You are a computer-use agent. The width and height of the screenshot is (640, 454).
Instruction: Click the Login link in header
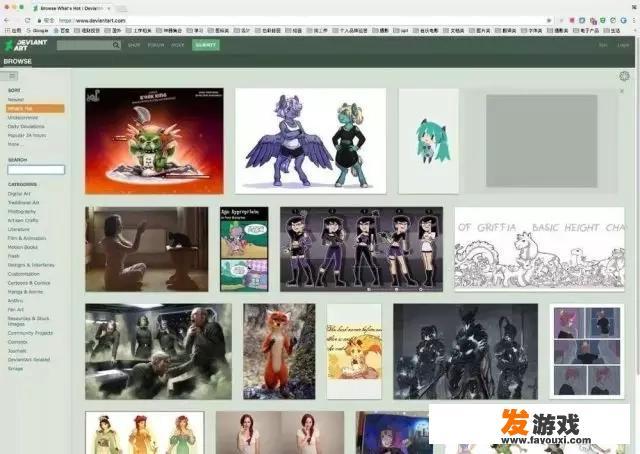tap(623, 45)
